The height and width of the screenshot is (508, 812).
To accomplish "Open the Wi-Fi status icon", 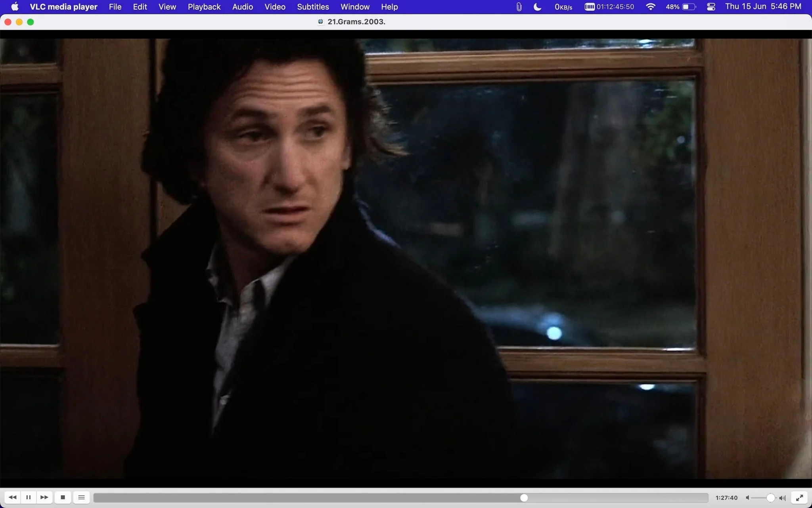I will 650,7.
